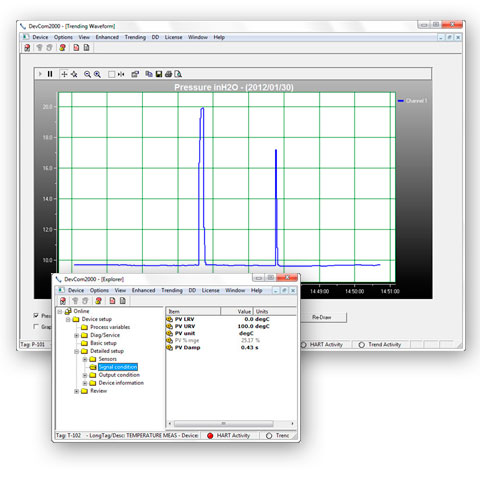Viewport: 480px width, 480px height.
Task: Toggle the data cursor tool on chart toolbar
Action: [121, 74]
